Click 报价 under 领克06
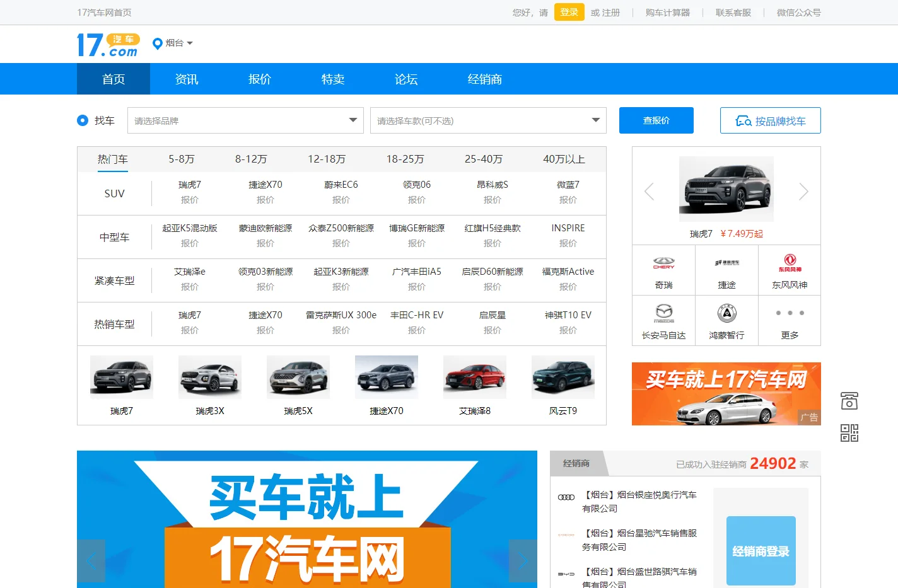This screenshot has width=898, height=588. pos(417,200)
